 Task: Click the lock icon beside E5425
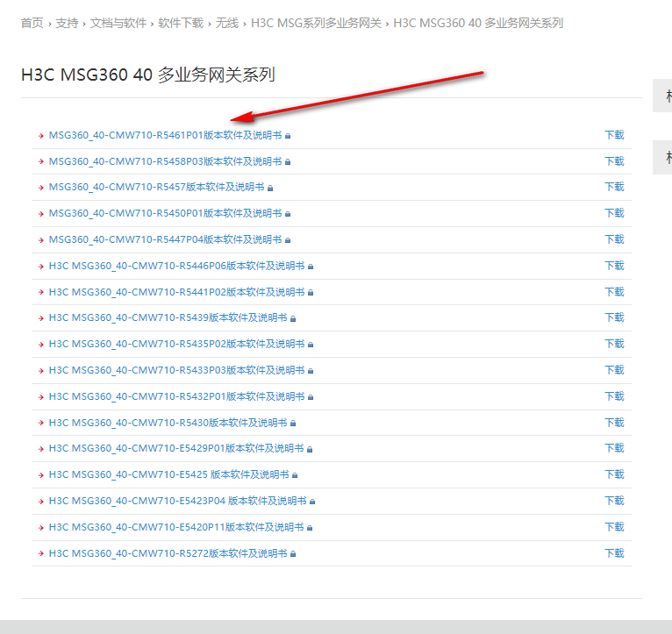[295, 475]
